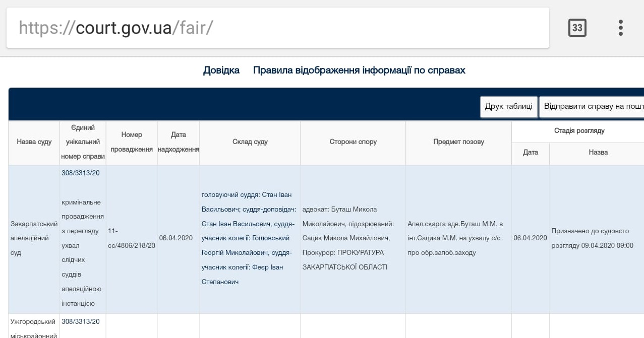Open Правила відображення інформації по справах link
This screenshot has height=338, width=644.
(359, 70)
